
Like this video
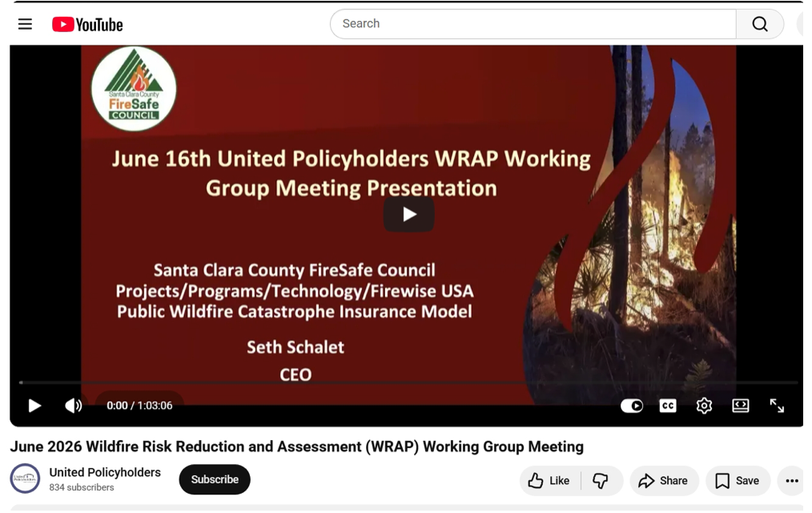[549, 481]
